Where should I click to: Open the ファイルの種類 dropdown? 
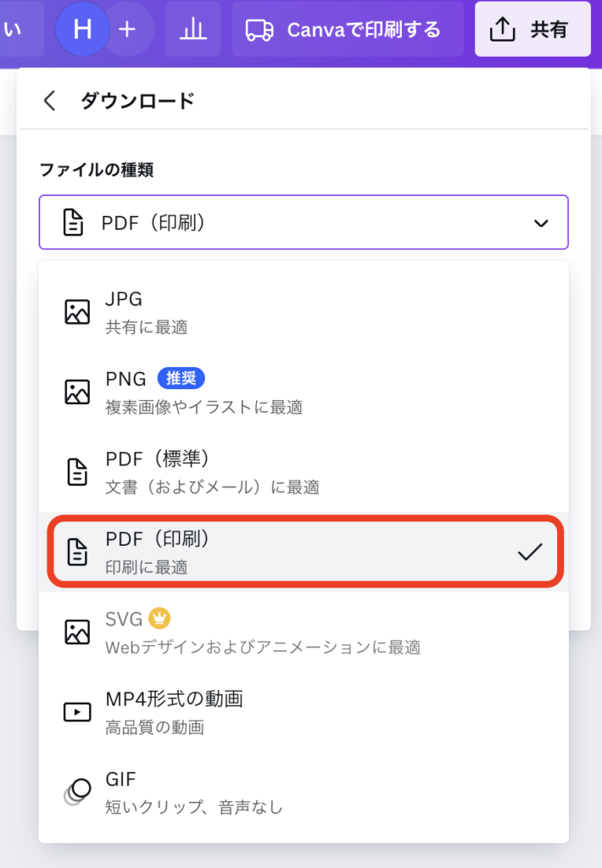(x=303, y=223)
